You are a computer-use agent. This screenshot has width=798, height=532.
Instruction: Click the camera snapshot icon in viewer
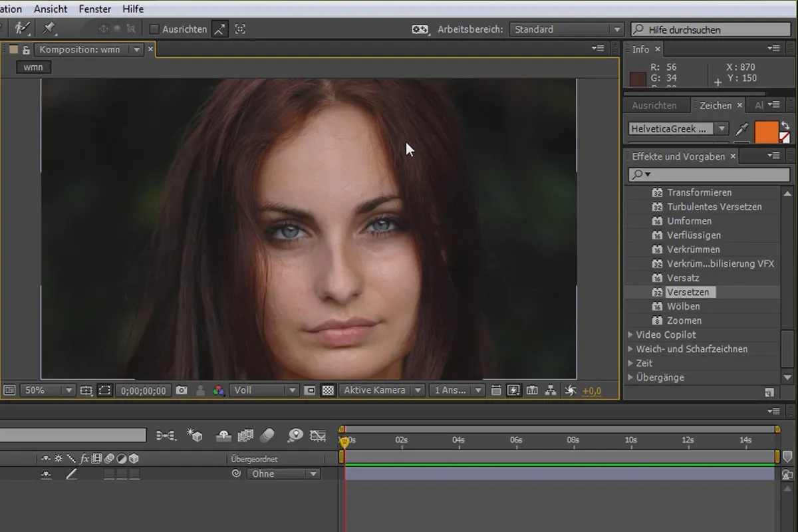pyautogui.click(x=182, y=390)
